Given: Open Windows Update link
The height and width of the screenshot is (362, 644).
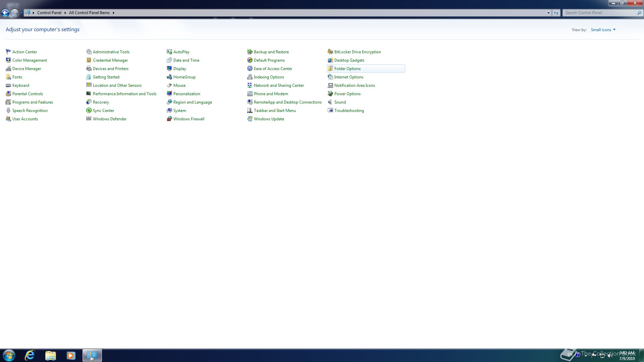Looking at the screenshot, I should [269, 119].
